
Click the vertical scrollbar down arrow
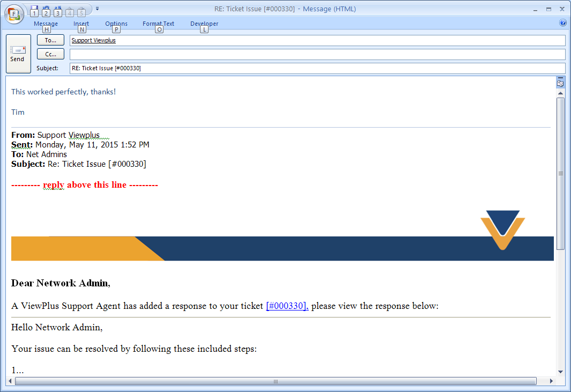560,372
